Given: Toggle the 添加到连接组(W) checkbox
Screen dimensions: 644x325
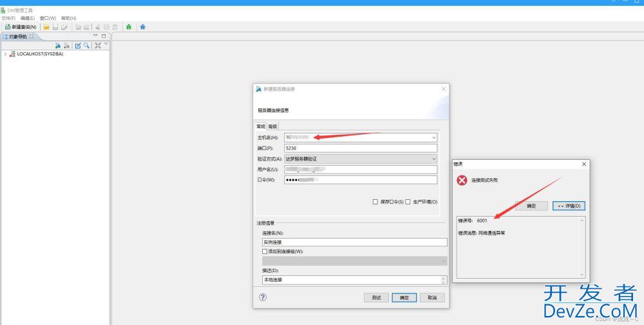Looking at the screenshot, I should (265, 251).
